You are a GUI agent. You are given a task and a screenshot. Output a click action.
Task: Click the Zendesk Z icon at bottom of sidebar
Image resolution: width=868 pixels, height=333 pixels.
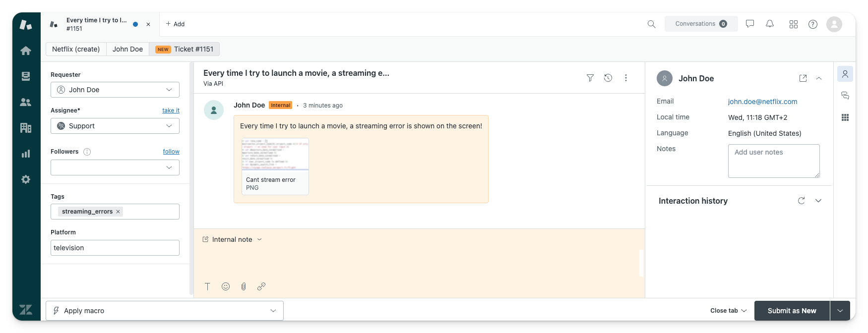click(26, 310)
